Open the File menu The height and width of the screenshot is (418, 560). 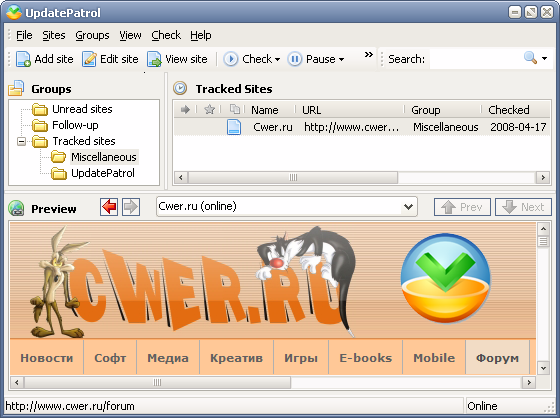pyautogui.click(x=24, y=35)
